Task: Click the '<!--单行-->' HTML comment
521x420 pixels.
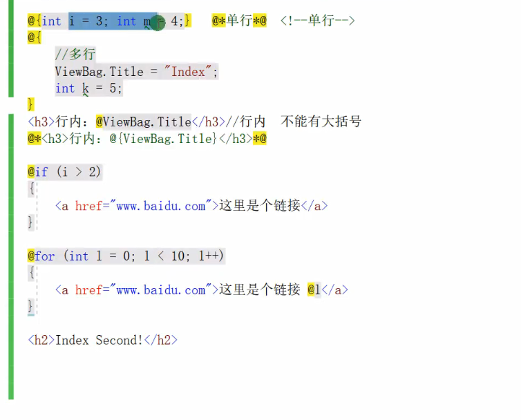Action: (318, 21)
